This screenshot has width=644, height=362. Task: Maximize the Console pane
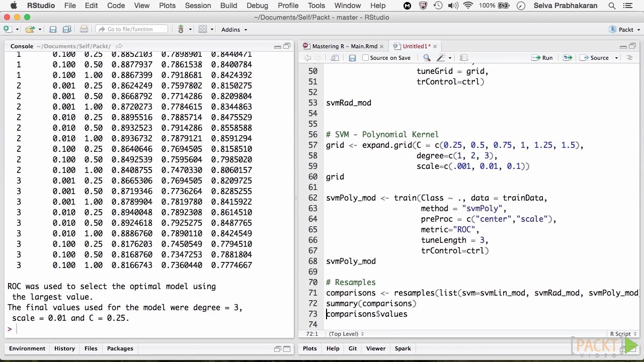pyautogui.click(x=287, y=46)
